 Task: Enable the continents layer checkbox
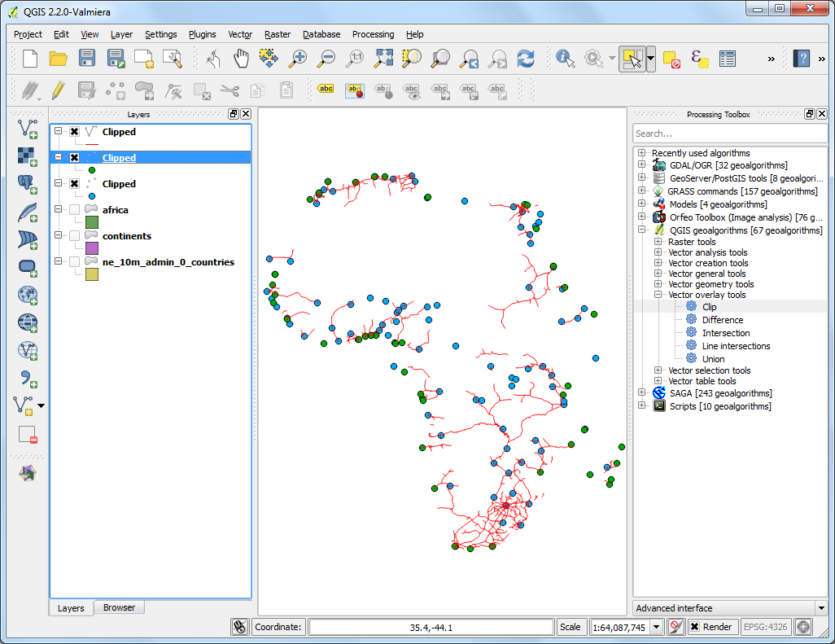click(75, 236)
